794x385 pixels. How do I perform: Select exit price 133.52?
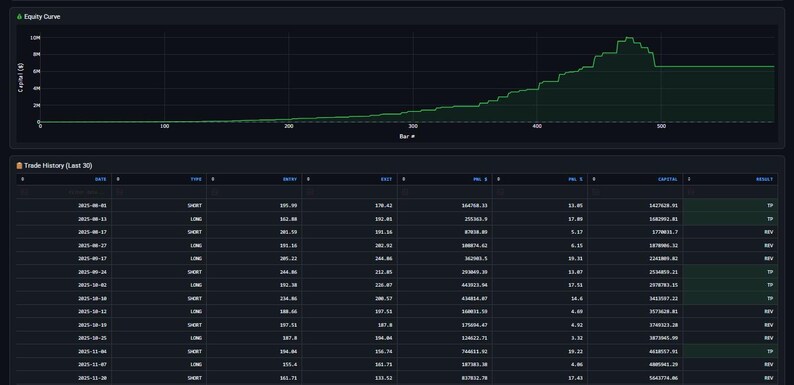(x=383, y=378)
